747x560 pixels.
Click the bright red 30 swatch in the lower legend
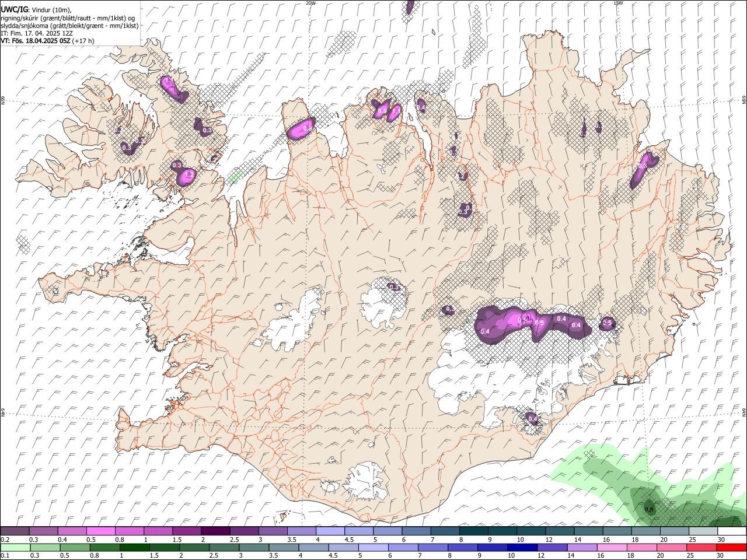coord(731,548)
